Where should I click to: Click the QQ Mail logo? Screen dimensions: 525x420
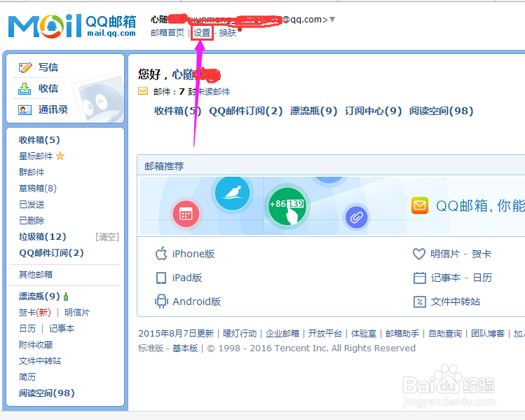pyautogui.click(x=72, y=26)
